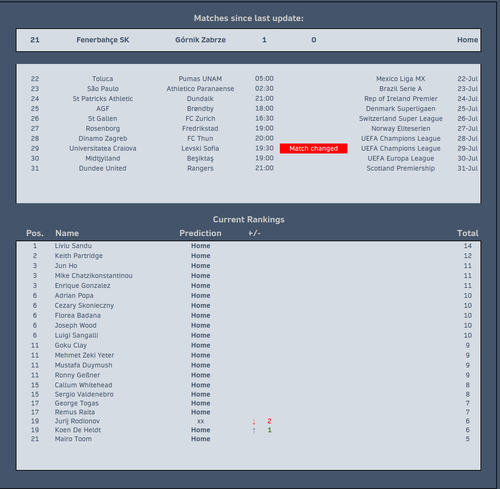
Task: Select 'AGF' in fixture 25
Action: coord(103,109)
